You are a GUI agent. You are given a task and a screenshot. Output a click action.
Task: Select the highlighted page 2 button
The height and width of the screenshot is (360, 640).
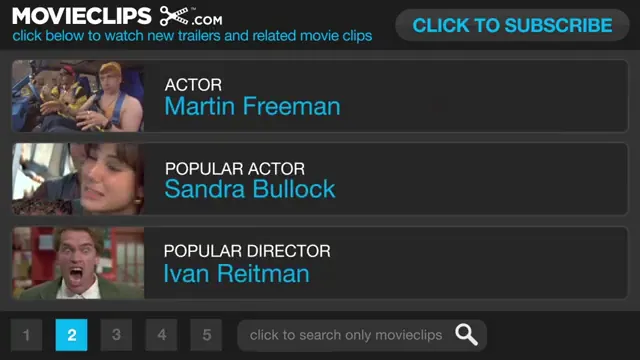tap(71, 335)
